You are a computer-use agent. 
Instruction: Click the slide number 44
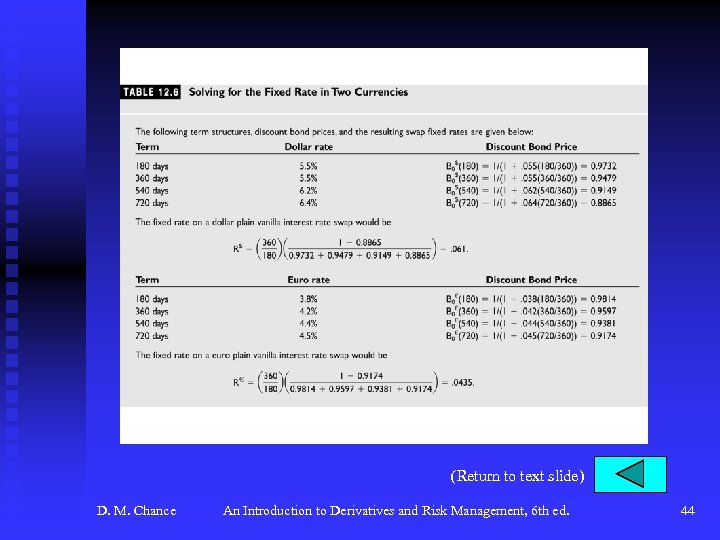tap(687, 511)
